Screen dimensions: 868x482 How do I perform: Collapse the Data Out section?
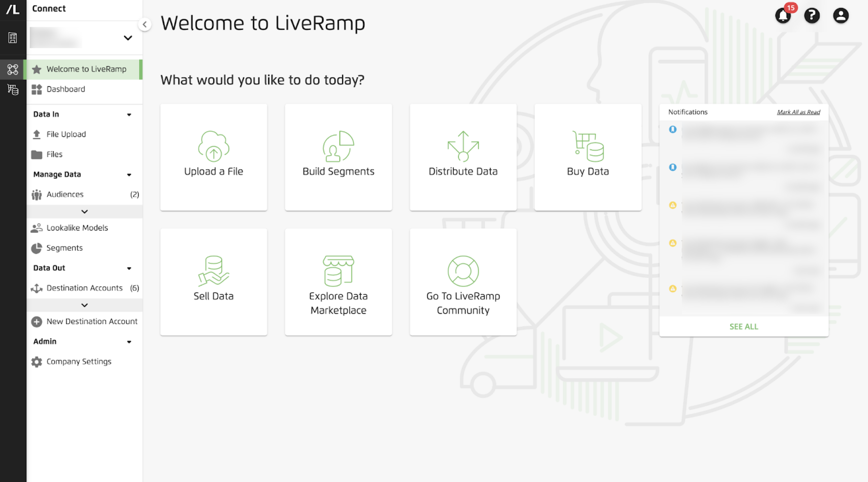coord(129,268)
